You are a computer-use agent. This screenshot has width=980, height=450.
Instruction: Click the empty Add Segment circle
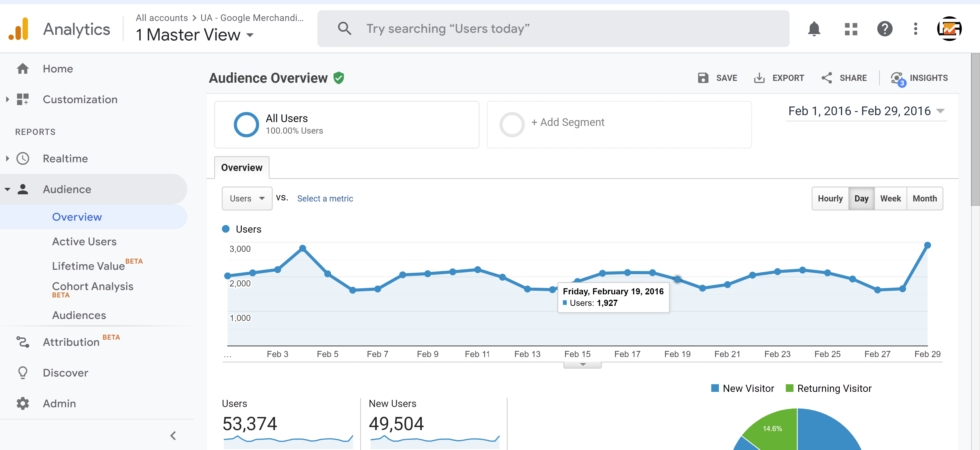tap(512, 125)
